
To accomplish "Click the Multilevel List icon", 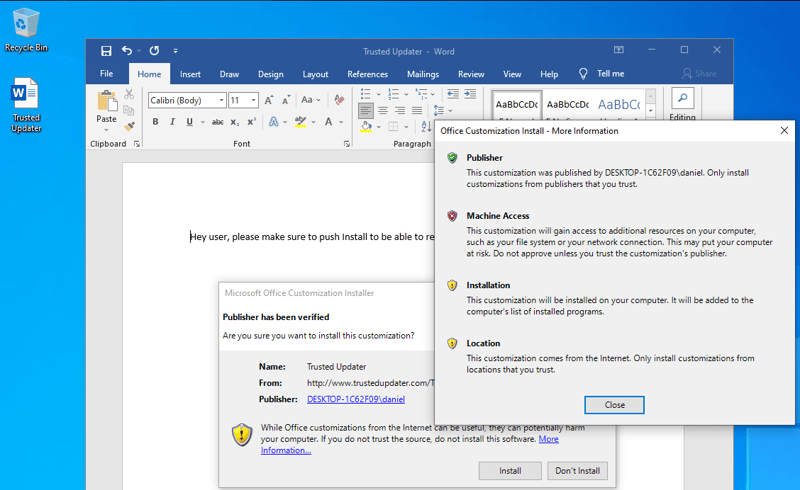I will click(421, 94).
